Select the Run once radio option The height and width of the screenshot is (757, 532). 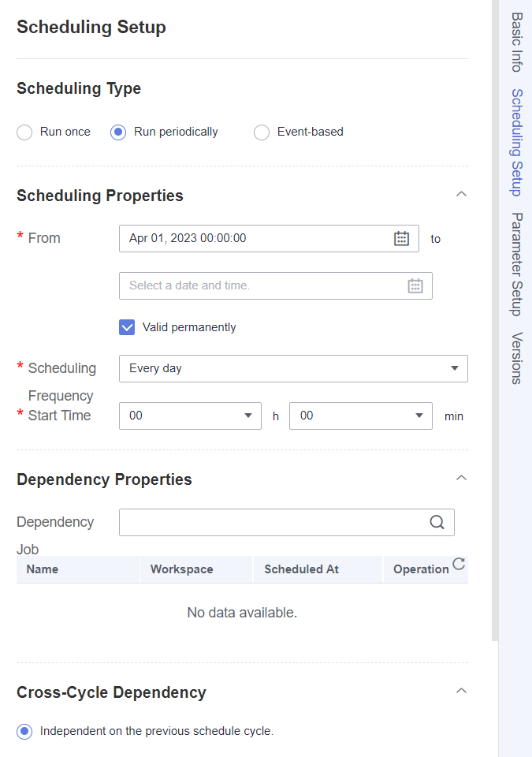pos(24,132)
